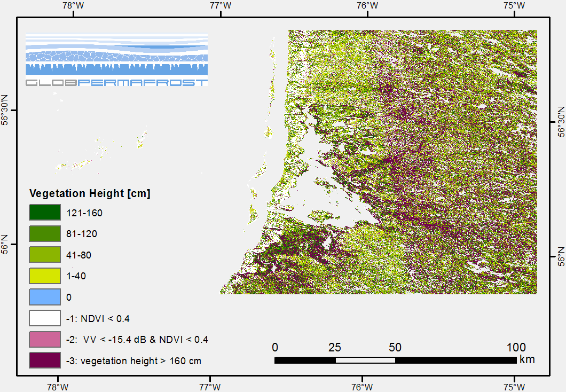Click the '56°N' label on the left axis
This screenshot has height=392, width=566.
pyautogui.click(x=5, y=245)
